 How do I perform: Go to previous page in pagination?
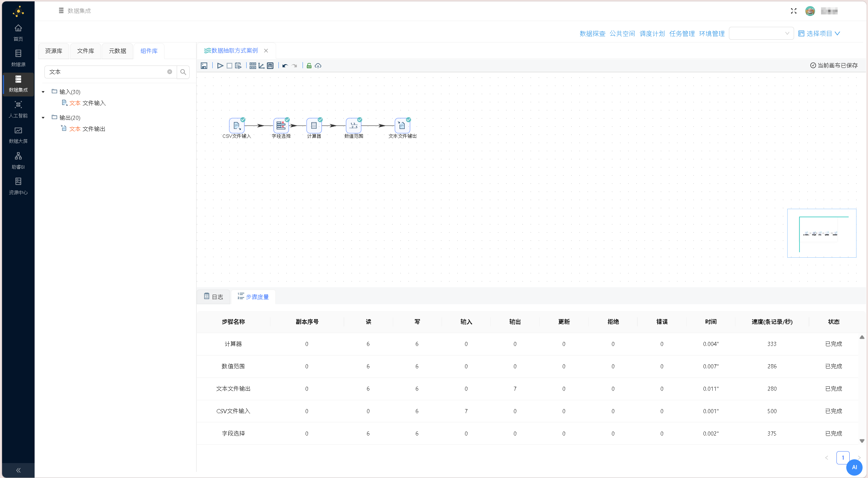pyautogui.click(x=827, y=458)
